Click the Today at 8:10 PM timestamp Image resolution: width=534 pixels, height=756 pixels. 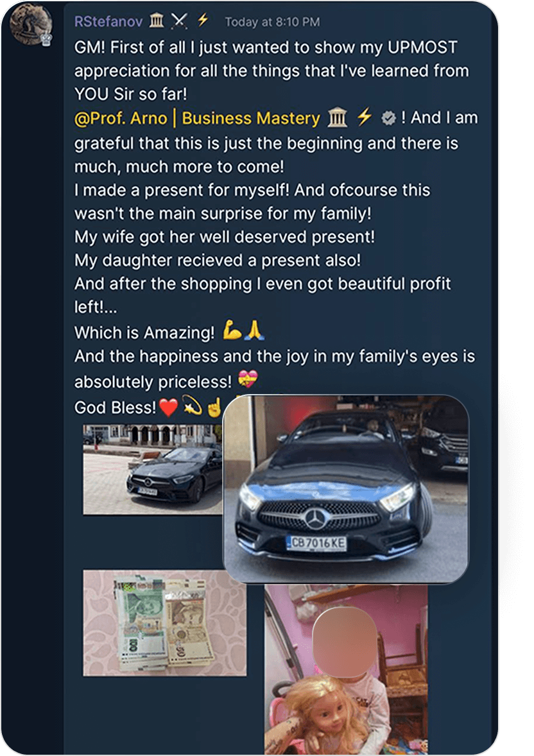(272, 22)
